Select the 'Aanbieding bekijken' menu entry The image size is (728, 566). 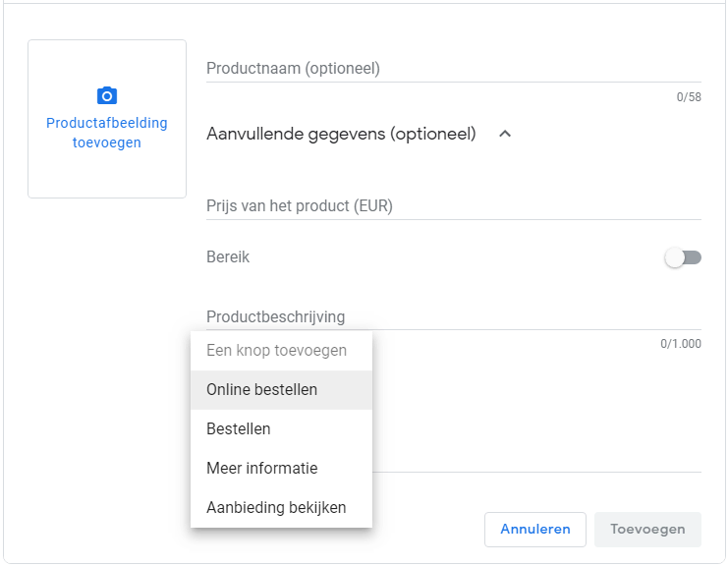[x=276, y=508]
